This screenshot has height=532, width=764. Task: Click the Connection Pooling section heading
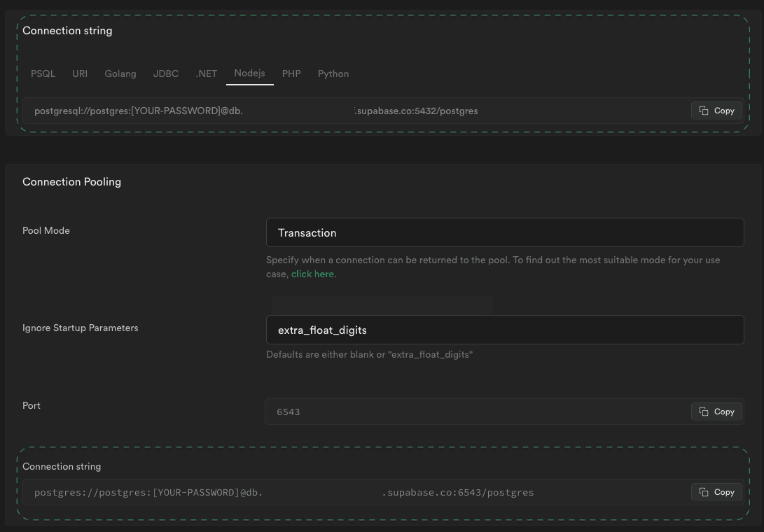click(71, 181)
